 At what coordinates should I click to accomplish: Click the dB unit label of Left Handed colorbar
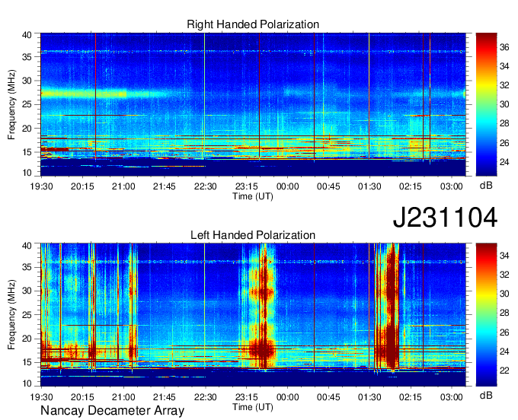tap(486, 396)
